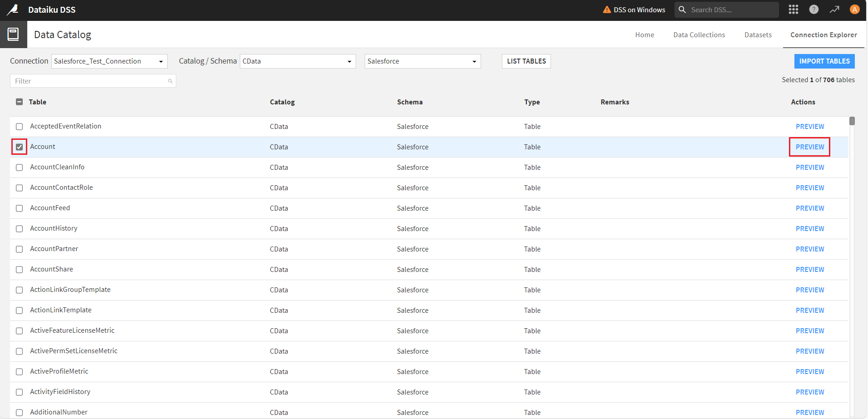Screen dimensions: 868x419
Task: Toggle the select-all checkbox in table header
Action: click(x=19, y=102)
